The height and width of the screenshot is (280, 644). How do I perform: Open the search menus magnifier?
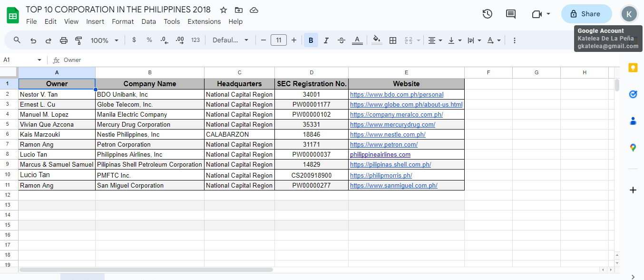tap(17, 40)
